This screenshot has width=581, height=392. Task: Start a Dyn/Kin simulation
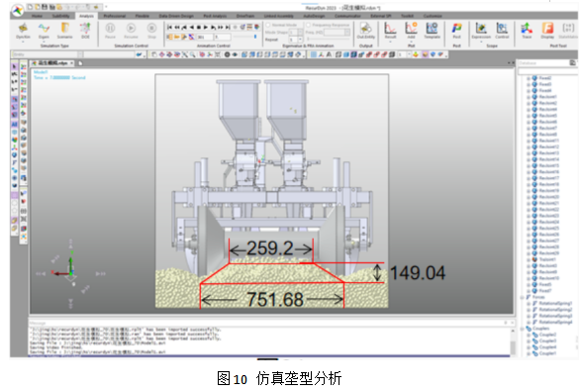(23, 30)
